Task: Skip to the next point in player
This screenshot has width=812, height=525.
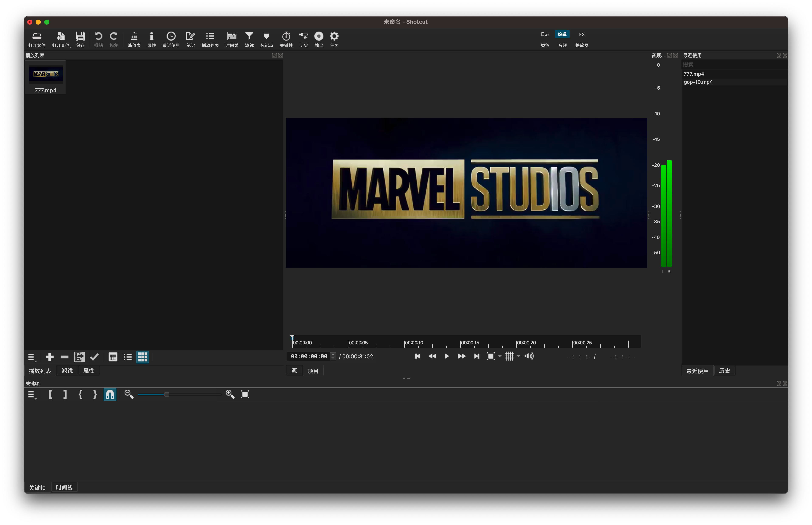Action: (x=477, y=356)
